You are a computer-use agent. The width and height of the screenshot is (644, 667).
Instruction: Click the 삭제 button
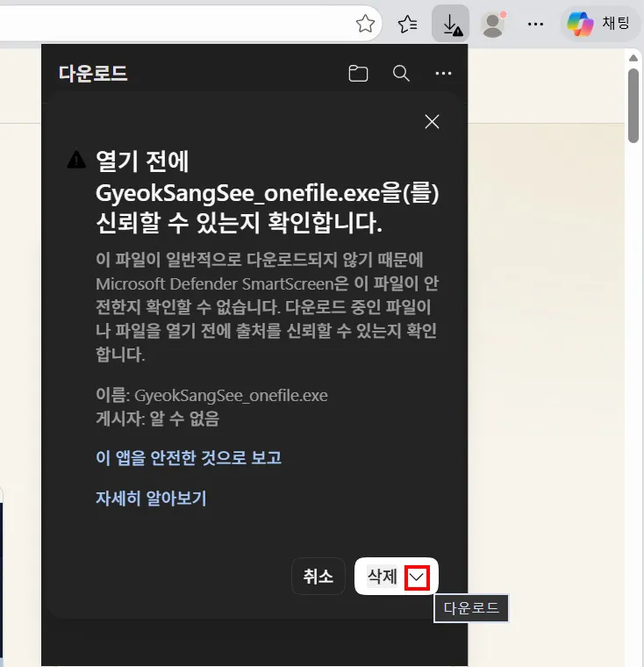(382, 577)
